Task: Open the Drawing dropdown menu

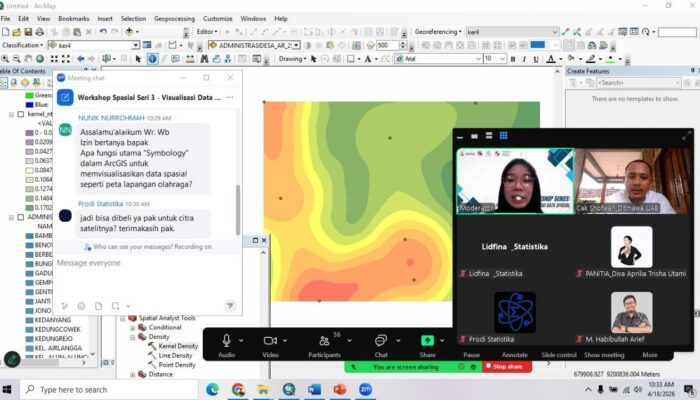Action: [292, 59]
